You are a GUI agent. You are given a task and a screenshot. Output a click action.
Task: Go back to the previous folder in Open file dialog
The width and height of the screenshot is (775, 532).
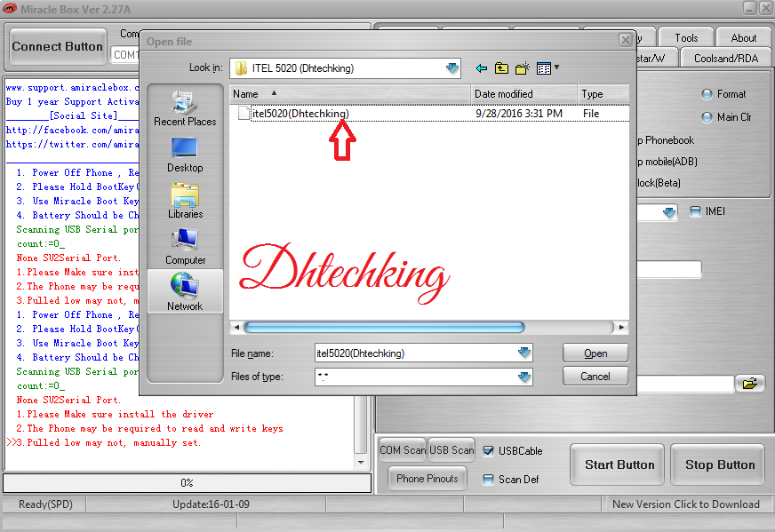tap(482, 68)
